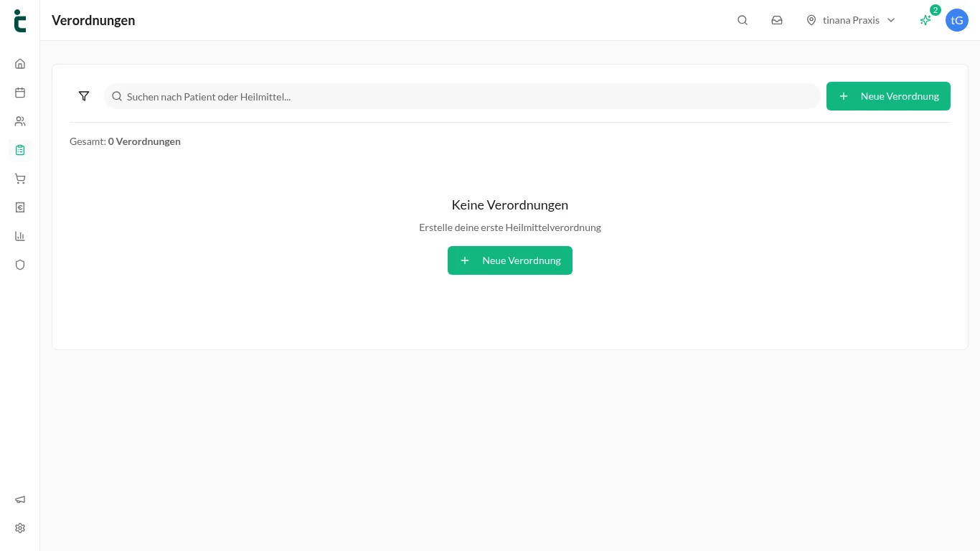Open the home dashboard from the sidebar

[20, 64]
